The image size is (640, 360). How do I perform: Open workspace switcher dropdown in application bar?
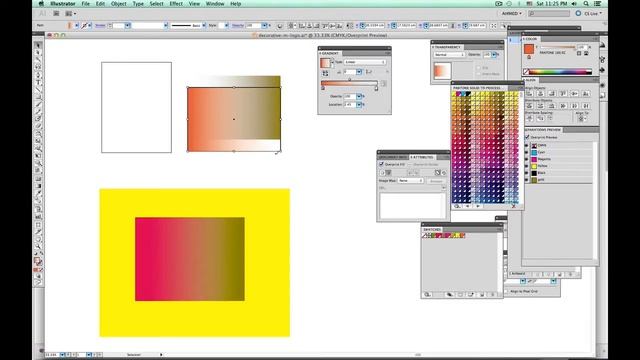pyautogui.click(x=511, y=13)
